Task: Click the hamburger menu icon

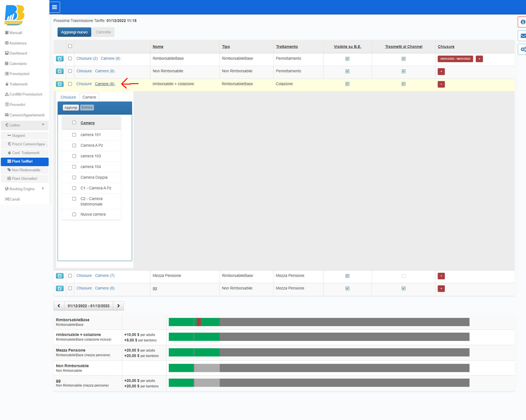Action: [x=54, y=7]
